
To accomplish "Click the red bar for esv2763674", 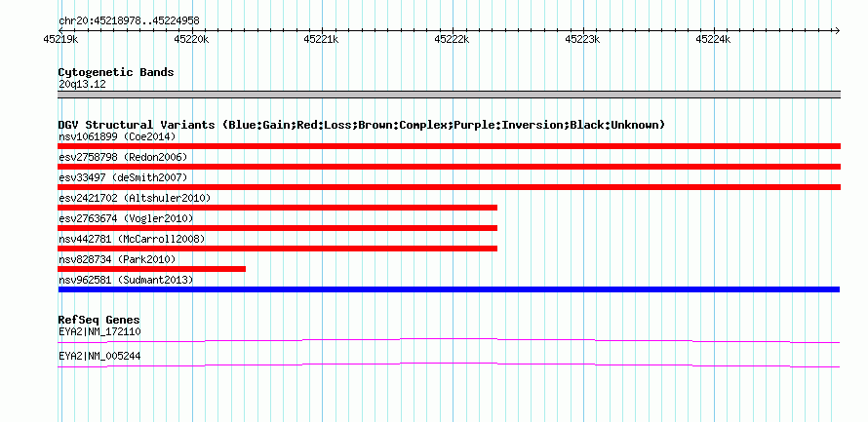I will coord(277,228).
